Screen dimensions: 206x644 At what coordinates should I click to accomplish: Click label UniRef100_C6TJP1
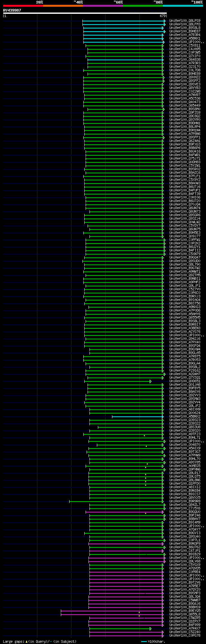click(185, 551)
